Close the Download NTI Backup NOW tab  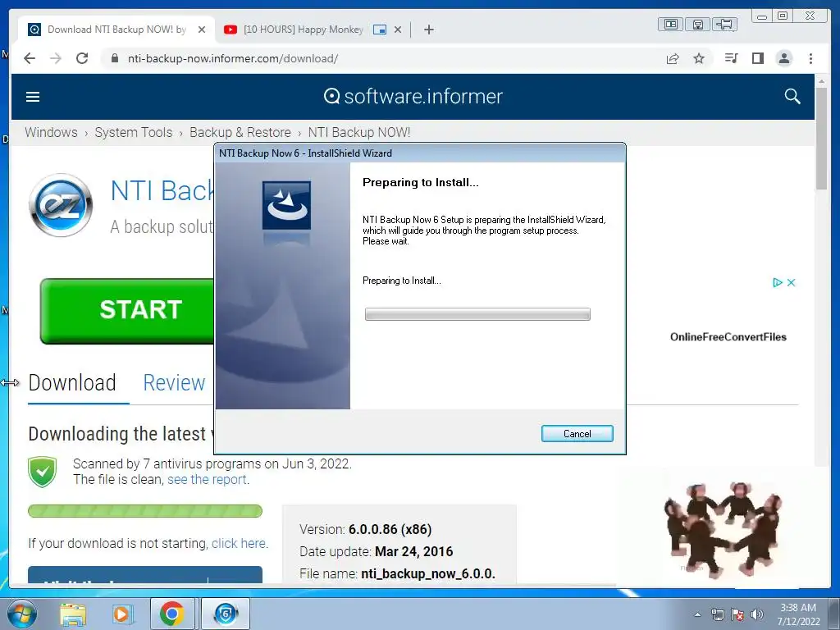point(202,30)
